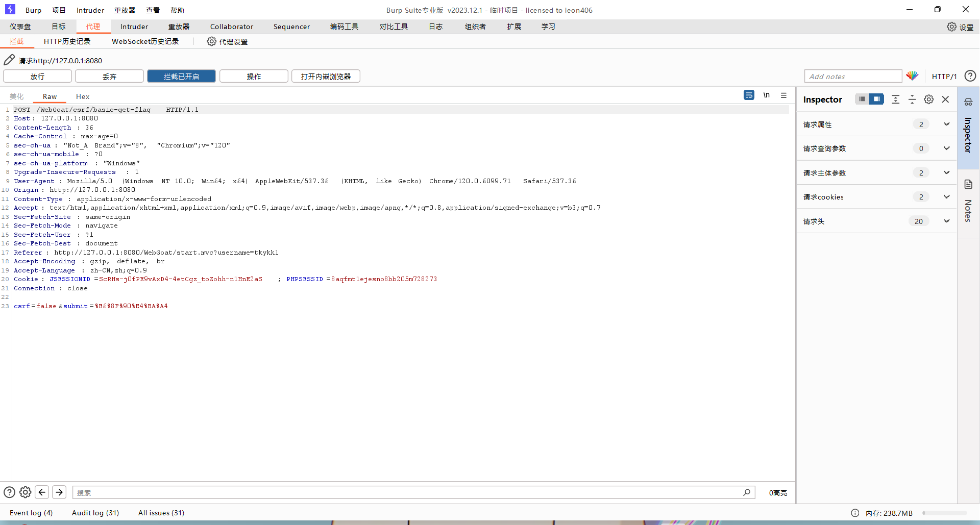
Task: Click the Add notes input field
Action: pyautogui.click(x=853, y=76)
